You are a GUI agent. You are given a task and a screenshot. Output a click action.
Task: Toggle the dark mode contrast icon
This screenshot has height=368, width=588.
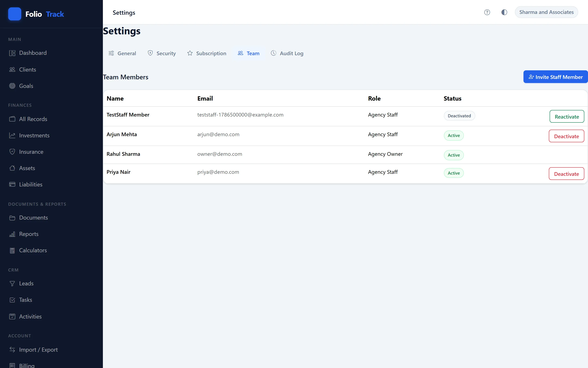(504, 12)
